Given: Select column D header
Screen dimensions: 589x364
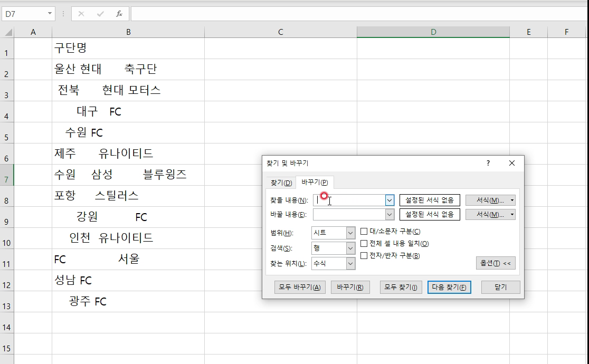Looking at the screenshot, I should point(433,32).
